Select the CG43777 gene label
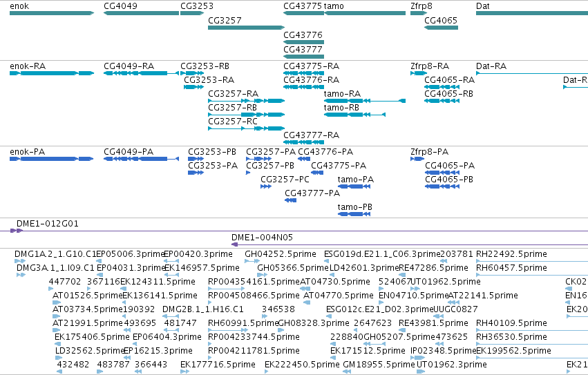This screenshot has height=375, width=588. [x=303, y=50]
